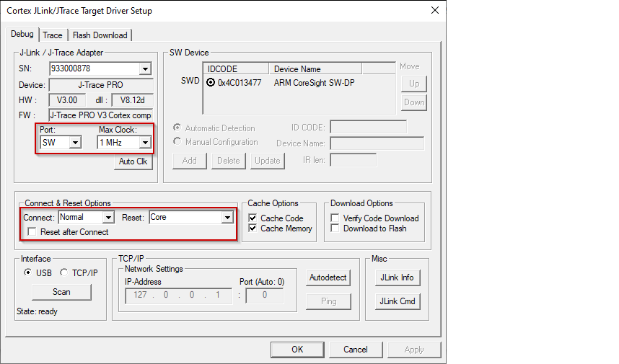Enable Reset after Connect checkbox

pyautogui.click(x=32, y=232)
